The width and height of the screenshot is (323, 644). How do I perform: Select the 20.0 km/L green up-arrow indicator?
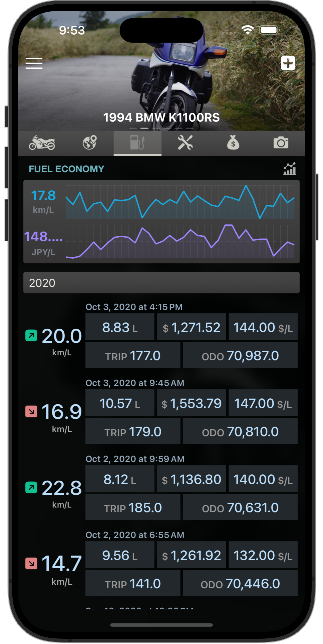31,335
